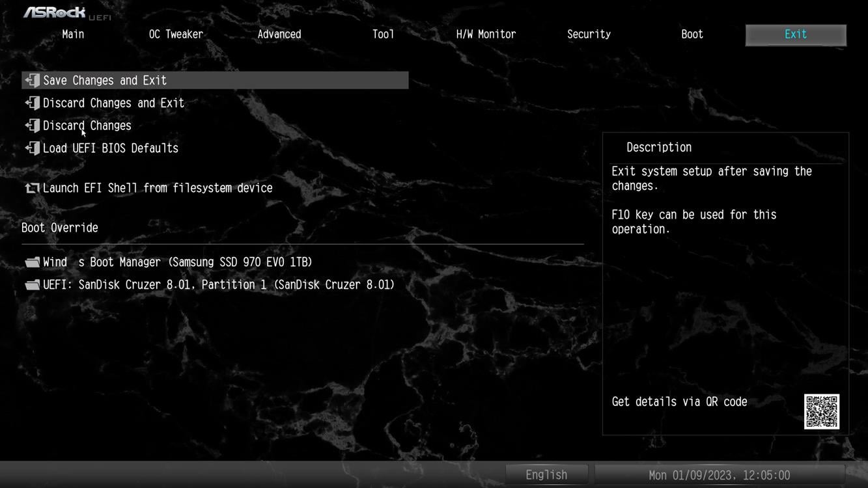The width and height of the screenshot is (868, 488).
Task: Click the Launch EFI Shell arrow icon
Action: pyautogui.click(x=32, y=188)
